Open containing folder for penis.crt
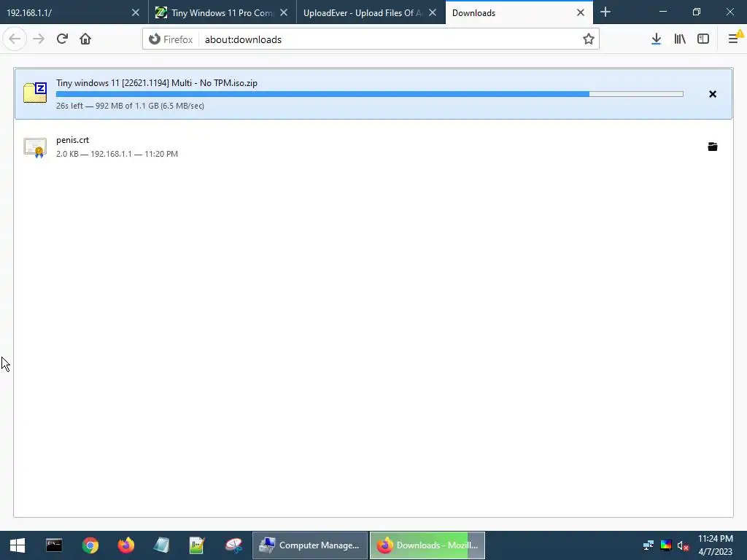This screenshot has width=747, height=560. tap(712, 147)
